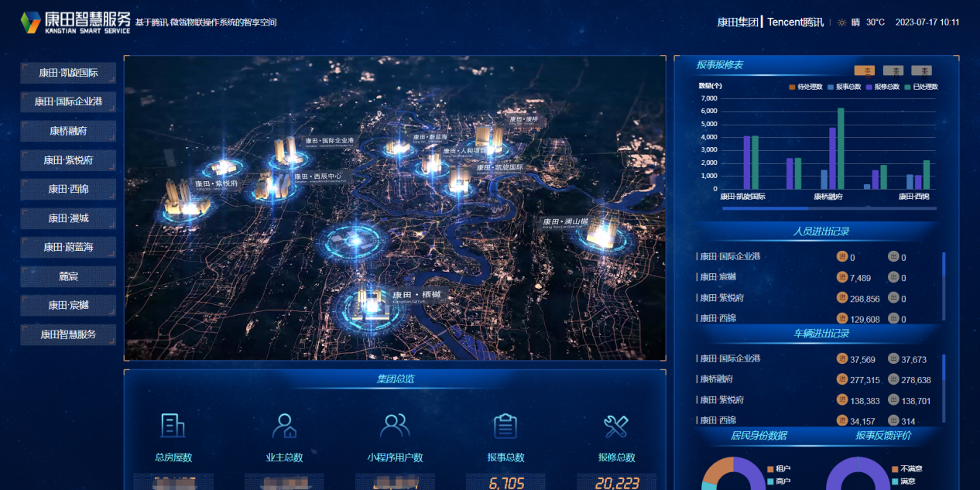Click 出 icon for 国际企业港 vehicle row

pyautogui.click(x=893, y=358)
